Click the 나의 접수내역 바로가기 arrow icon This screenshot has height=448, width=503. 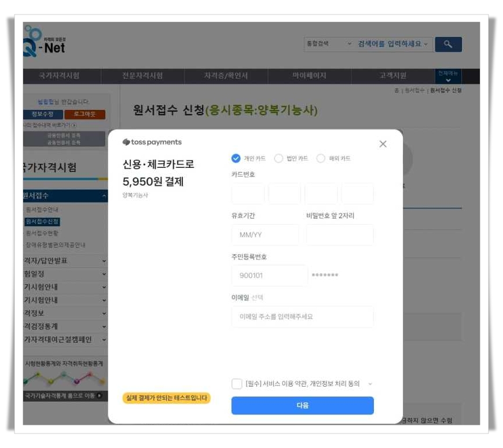point(73,125)
